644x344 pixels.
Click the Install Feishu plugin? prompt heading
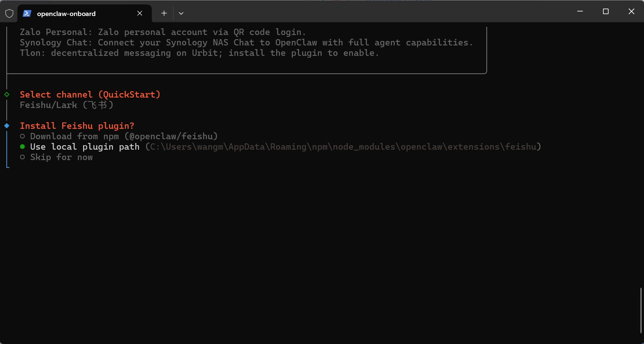(x=77, y=126)
